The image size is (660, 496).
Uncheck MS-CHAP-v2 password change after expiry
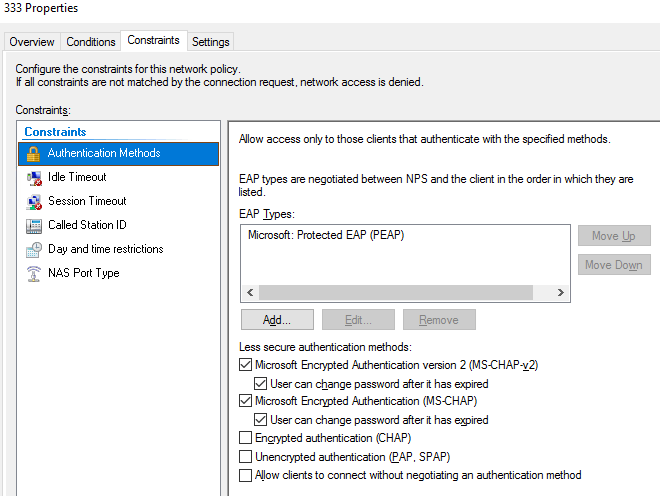pyautogui.click(x=261, y=384)
